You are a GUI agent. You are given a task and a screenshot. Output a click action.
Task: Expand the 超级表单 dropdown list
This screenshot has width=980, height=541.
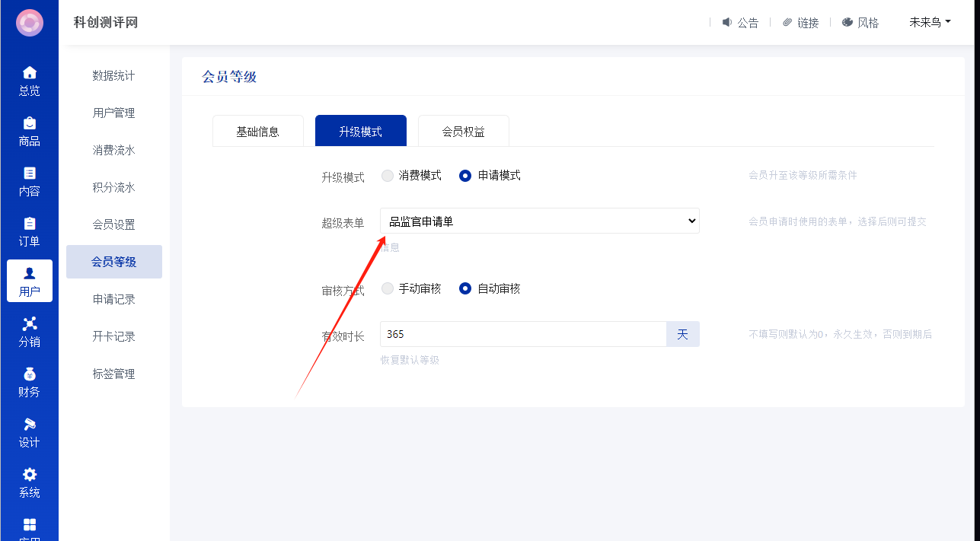539,221
